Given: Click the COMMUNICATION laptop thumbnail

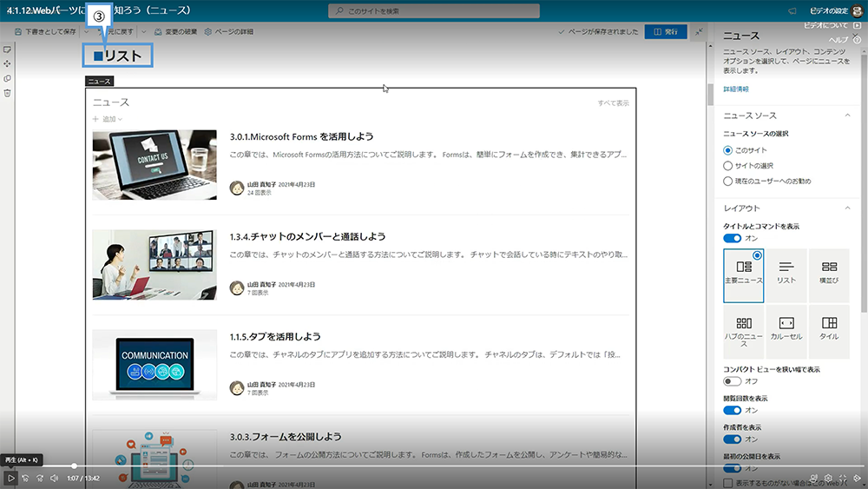Looking at the screenshot, I should pyautogui.click(x=155, y=365).
